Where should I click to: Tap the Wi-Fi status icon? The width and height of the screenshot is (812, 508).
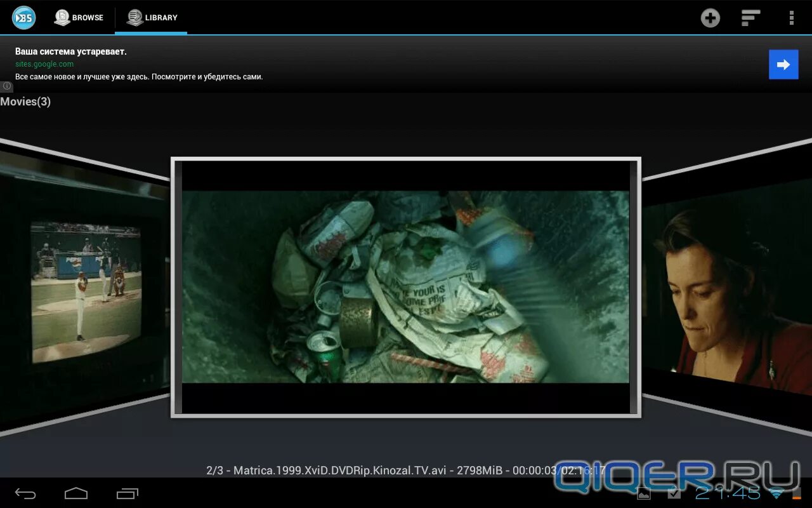click(776, 493)
